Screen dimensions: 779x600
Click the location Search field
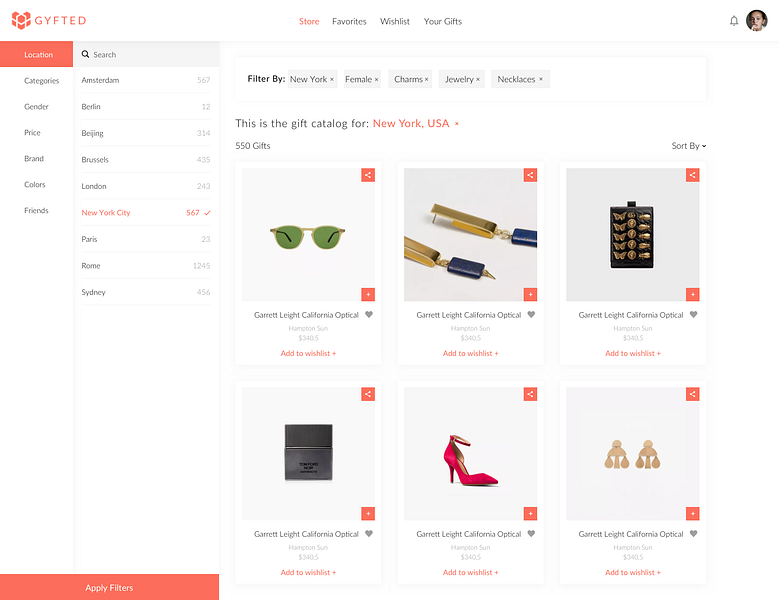click(x=146, y=54)
